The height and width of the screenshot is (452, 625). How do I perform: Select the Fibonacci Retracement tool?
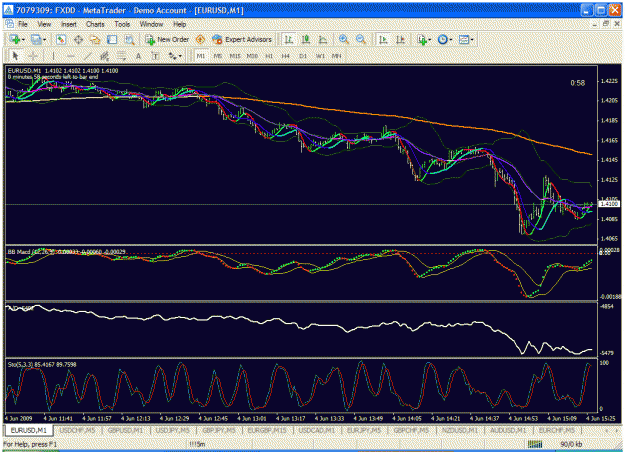coord(122,56)
